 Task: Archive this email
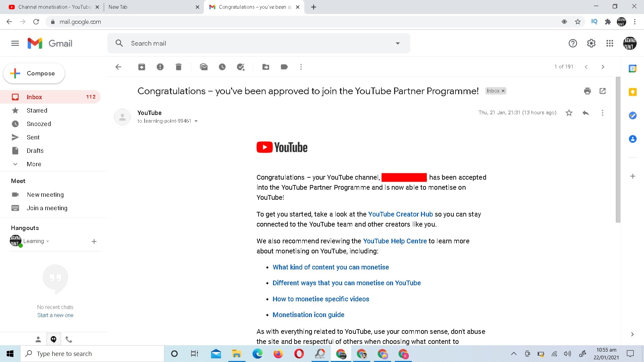[142, 67]
